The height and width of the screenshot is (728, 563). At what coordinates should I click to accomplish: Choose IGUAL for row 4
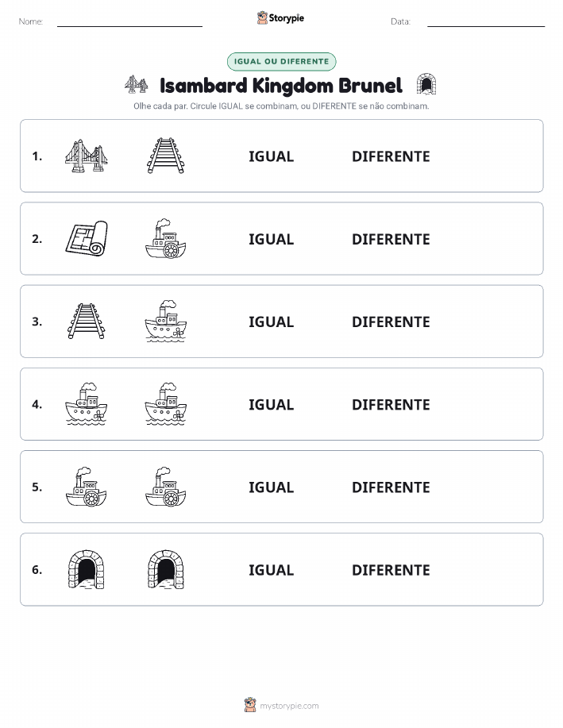coord(272,404)
